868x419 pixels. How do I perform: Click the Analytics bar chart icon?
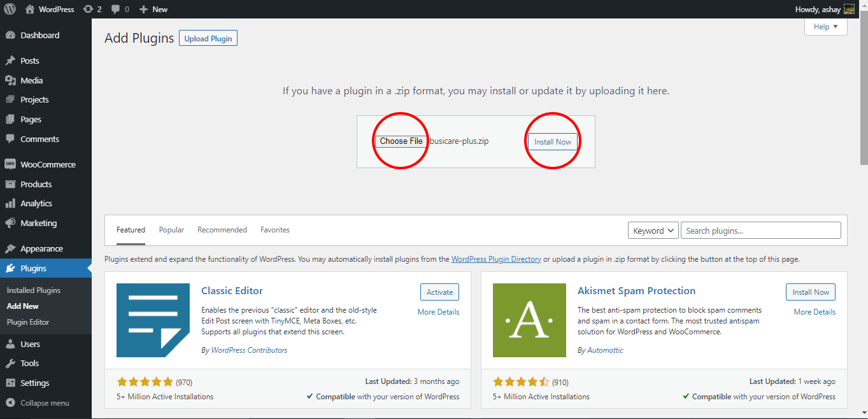point(10,204)
